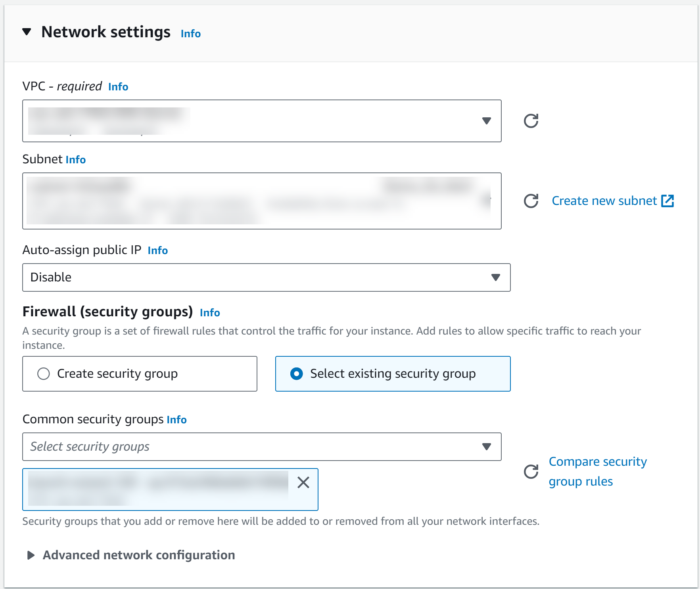Open Info next to VPC required
700x589 pixels.
[118, 86]
